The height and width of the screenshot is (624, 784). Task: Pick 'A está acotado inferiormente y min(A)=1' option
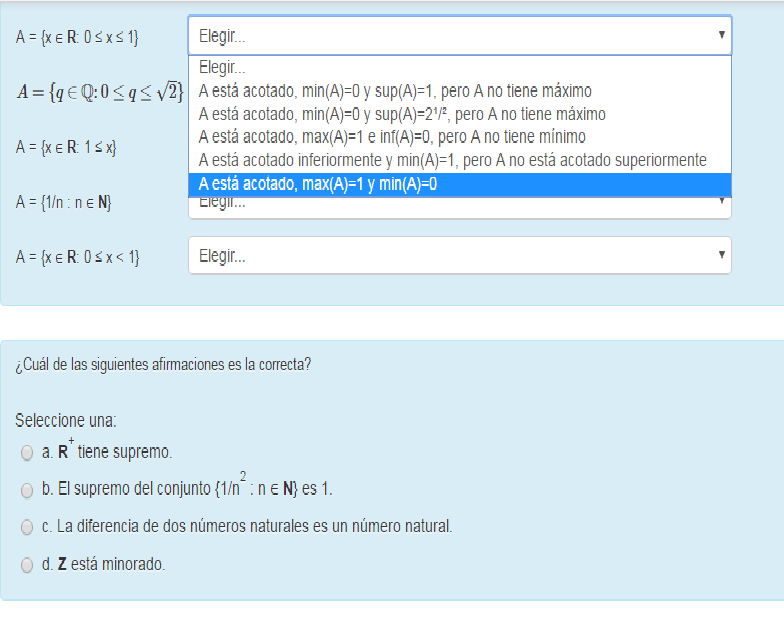coord(452,160)
